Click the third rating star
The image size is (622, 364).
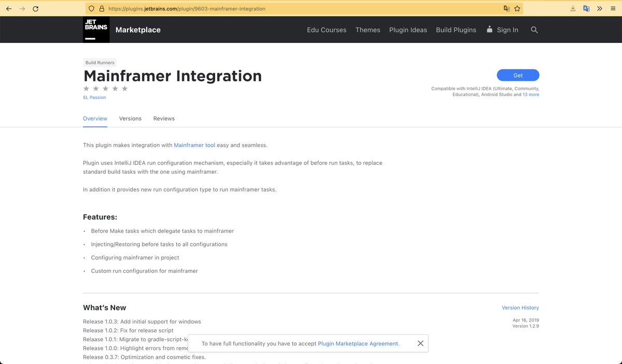pos(106,89)
